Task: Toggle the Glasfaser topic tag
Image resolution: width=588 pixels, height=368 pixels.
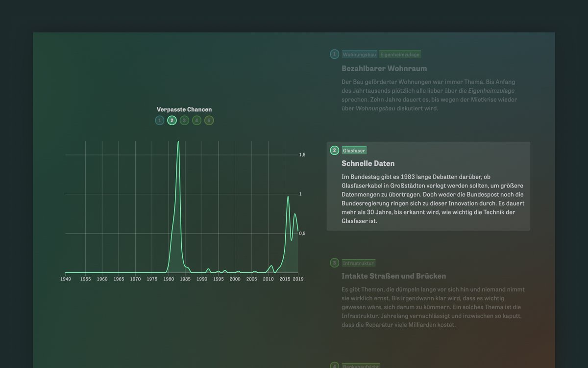Action: 354,151
